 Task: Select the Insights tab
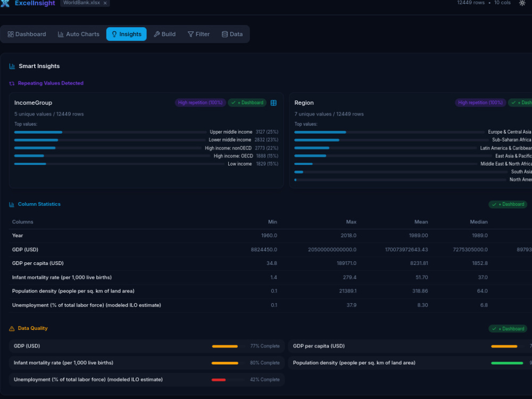pyautogui.click(x=127, y=34)
